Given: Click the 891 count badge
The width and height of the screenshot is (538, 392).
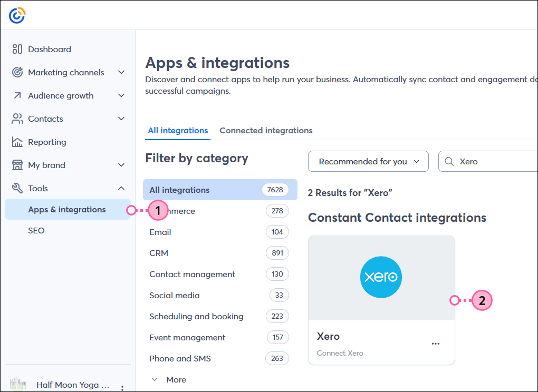Looking at the screenshot, I should pyautogui.click(x=277, y=253).
